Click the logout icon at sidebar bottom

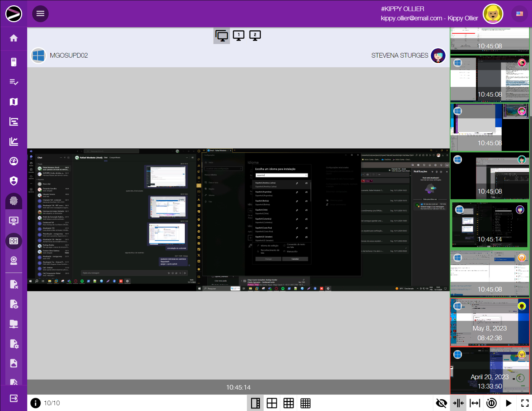coord(14,398)
